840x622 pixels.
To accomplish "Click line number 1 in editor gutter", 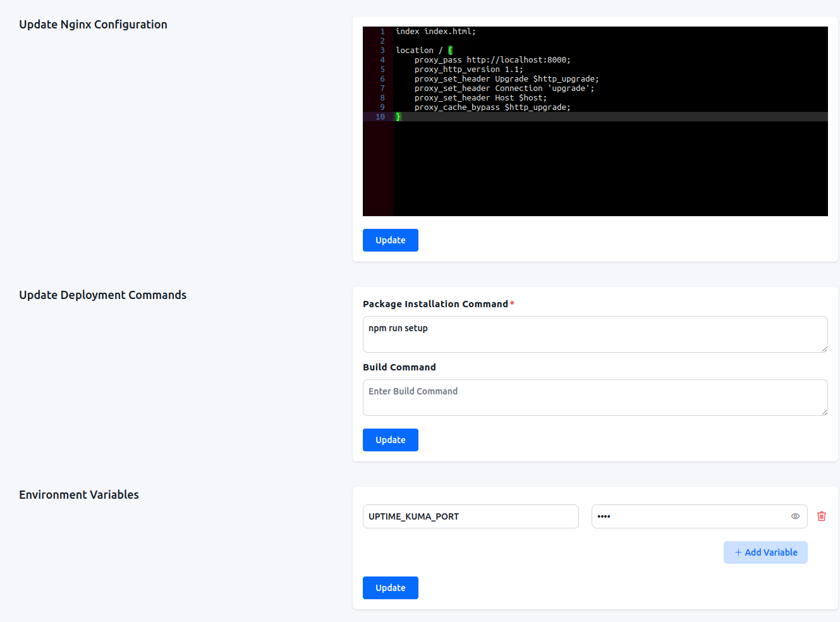I will point(382,32).
